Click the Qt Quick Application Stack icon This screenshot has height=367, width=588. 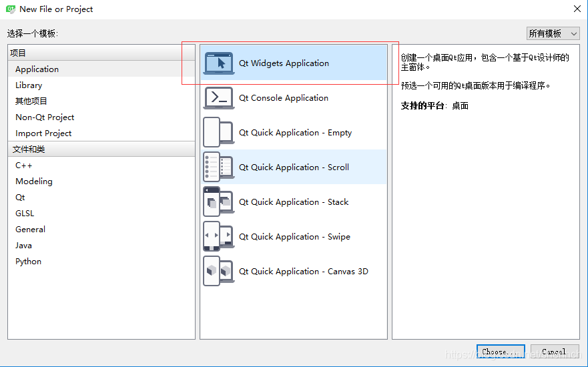(x=219, y=202)
